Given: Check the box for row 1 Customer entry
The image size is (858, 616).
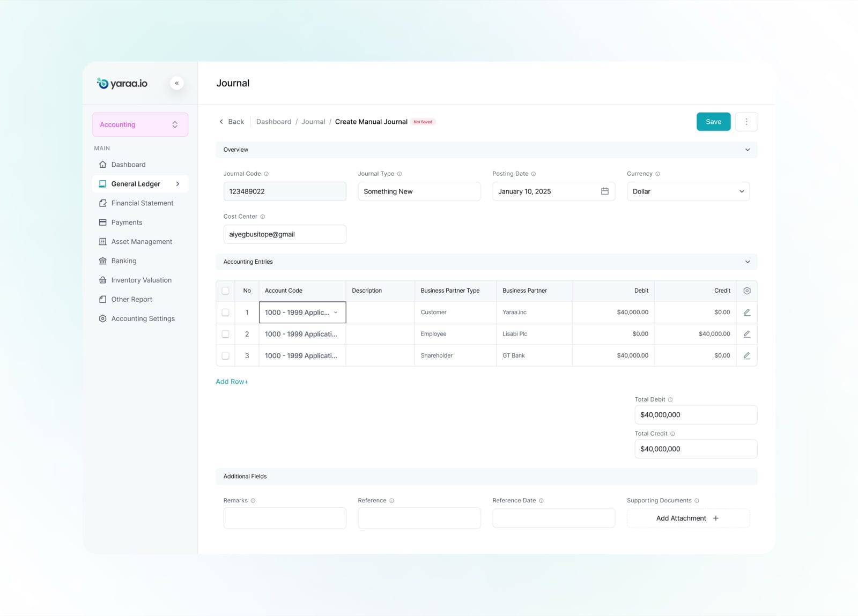Looking at the screenshot, I should 225,312.
